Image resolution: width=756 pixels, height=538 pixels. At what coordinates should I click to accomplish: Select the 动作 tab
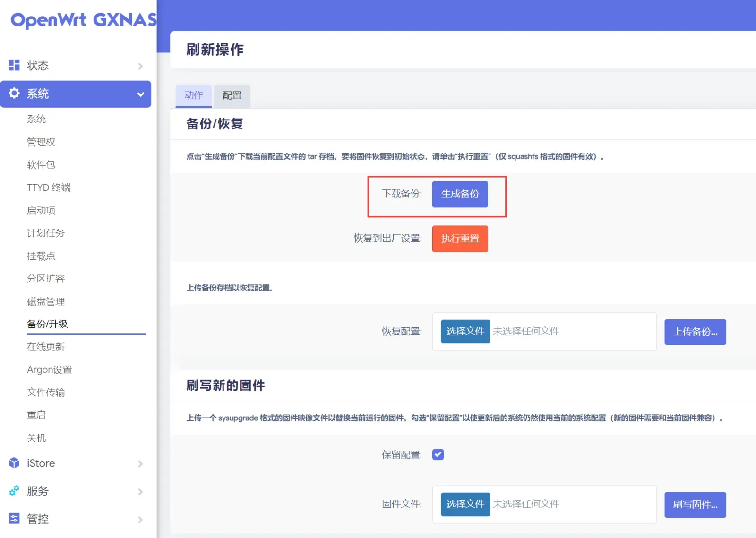[x=194, y=96]
